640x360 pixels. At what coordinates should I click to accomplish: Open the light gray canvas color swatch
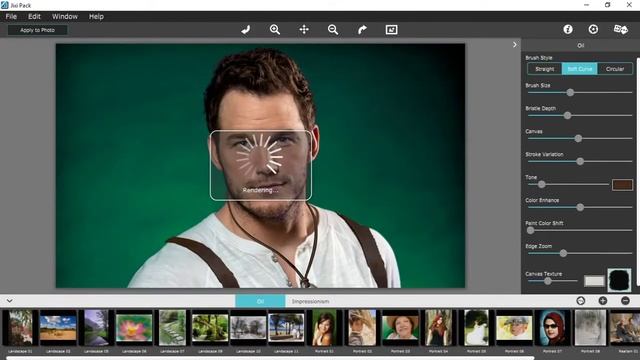click(594, 281)
